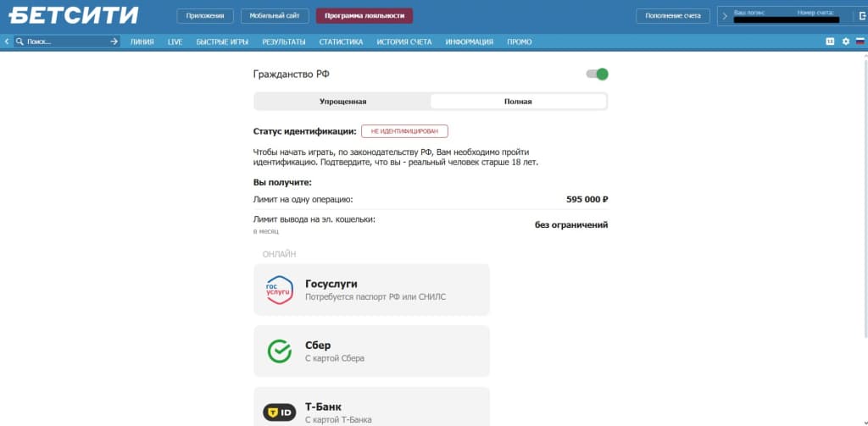
Task: Collapse the sidebar with the left chevron
Action: click(7, 41)
